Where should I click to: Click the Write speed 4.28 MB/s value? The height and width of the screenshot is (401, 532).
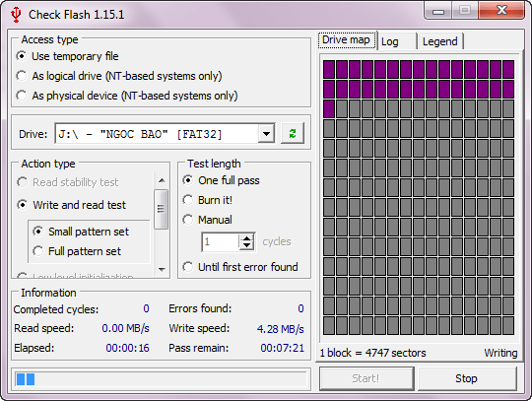[x=280, y=329]
